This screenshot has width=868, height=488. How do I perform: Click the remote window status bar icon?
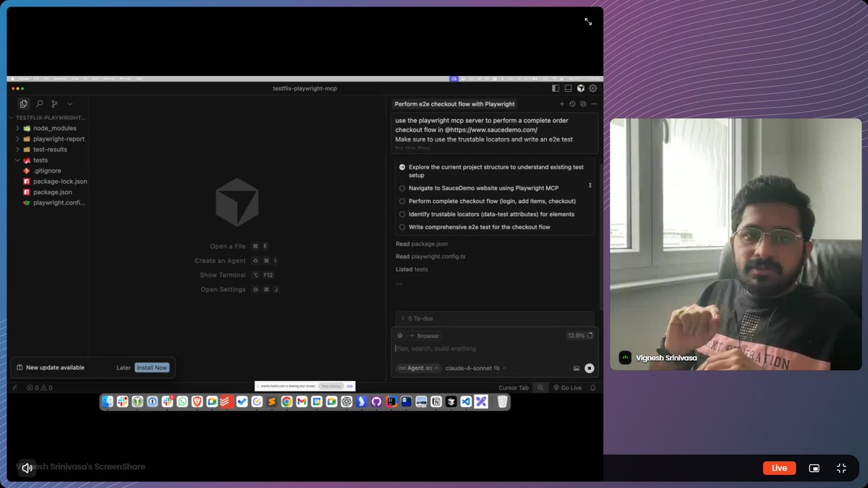point(14,388)
